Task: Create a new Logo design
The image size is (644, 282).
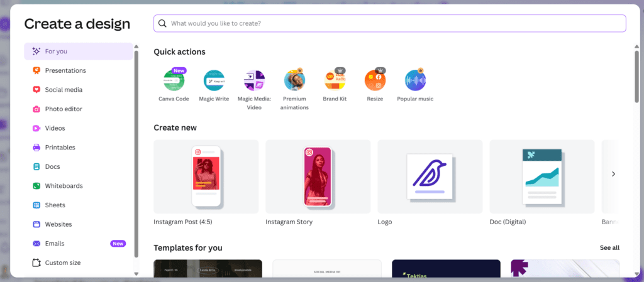Action: pos(430,176)
